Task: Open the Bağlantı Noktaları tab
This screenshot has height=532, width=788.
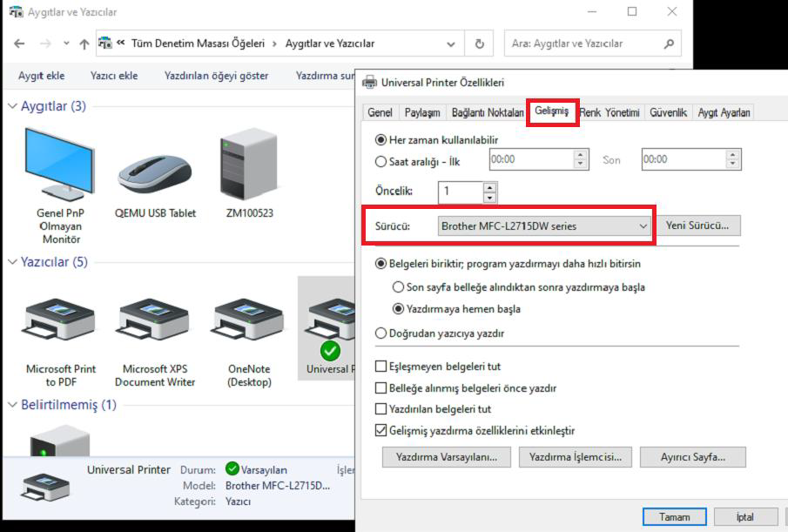Action: coord(487,112)
